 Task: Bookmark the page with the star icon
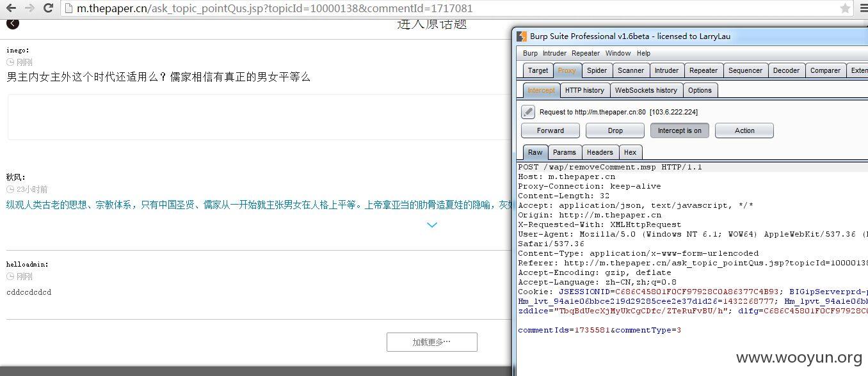click(845, 8)
